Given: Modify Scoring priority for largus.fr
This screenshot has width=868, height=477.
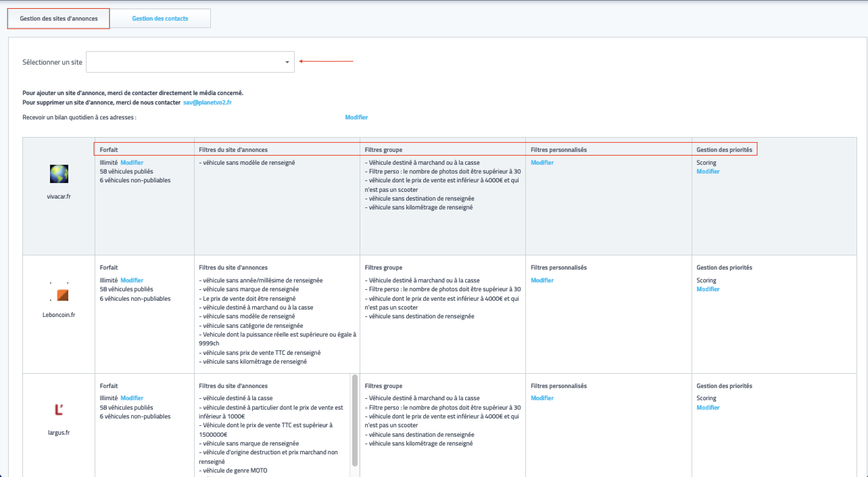Looking at the screenshot, I should (x=708, y=408).
